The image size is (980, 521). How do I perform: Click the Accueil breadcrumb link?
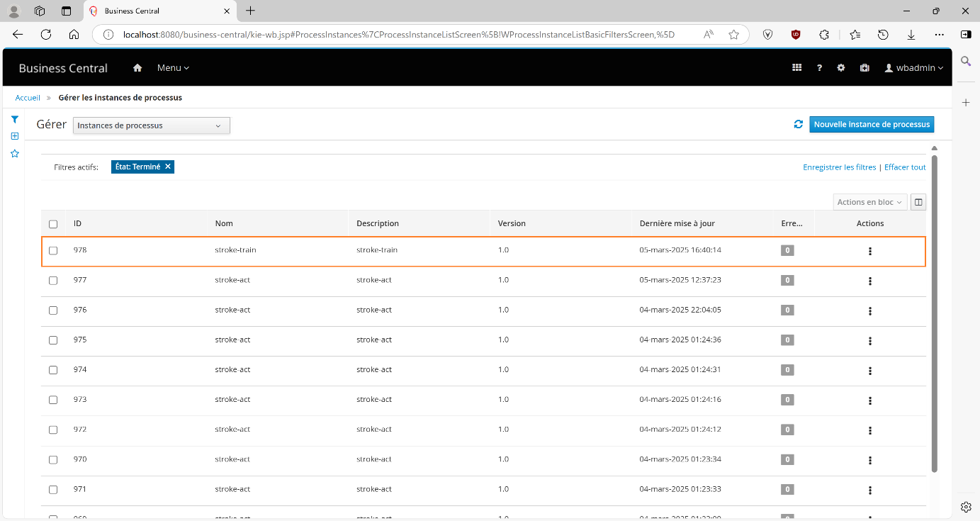pos(27,97)
